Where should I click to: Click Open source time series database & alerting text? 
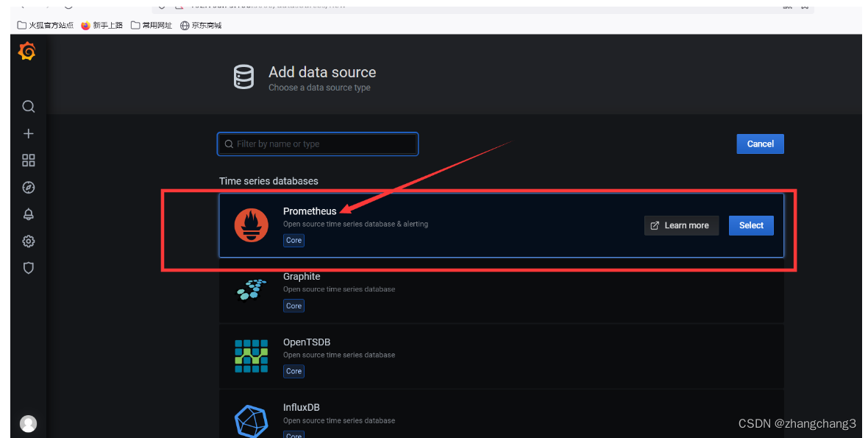(355, 225)
